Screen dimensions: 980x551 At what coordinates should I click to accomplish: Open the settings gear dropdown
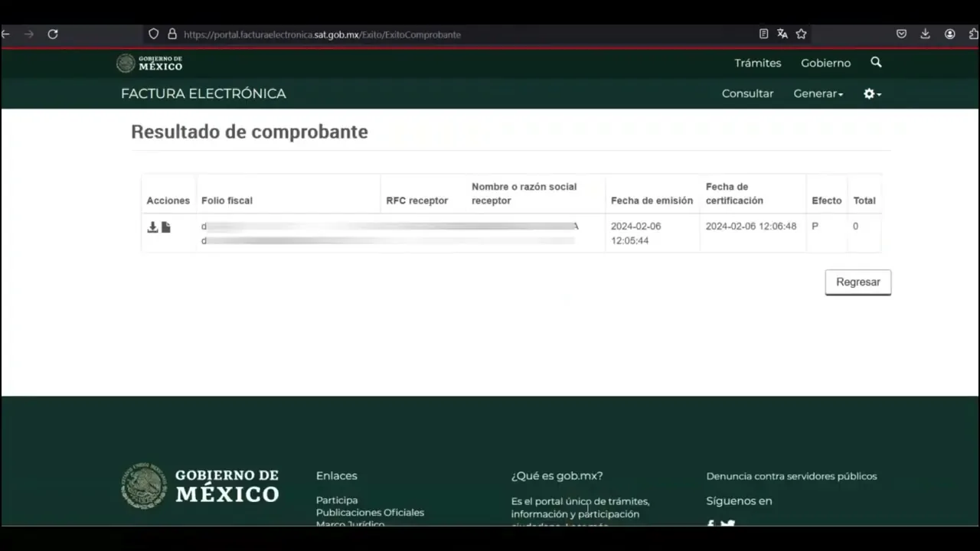coord(872,93)
